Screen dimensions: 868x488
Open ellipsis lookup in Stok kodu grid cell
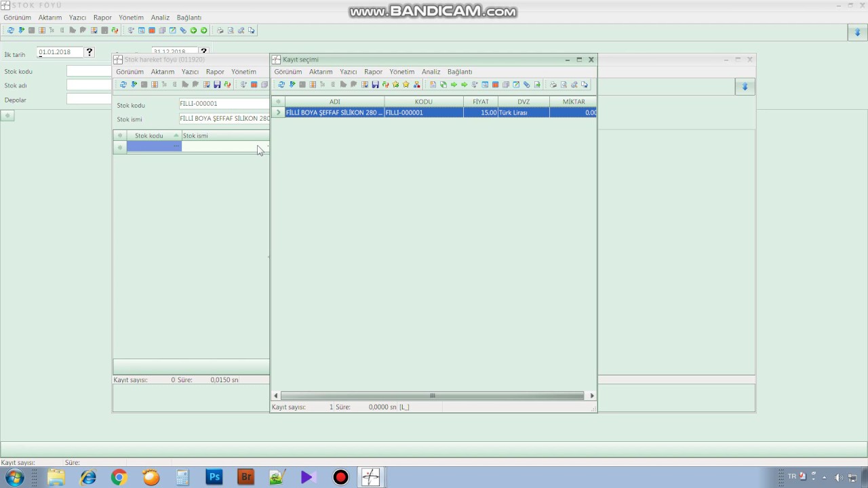[176, 146]
